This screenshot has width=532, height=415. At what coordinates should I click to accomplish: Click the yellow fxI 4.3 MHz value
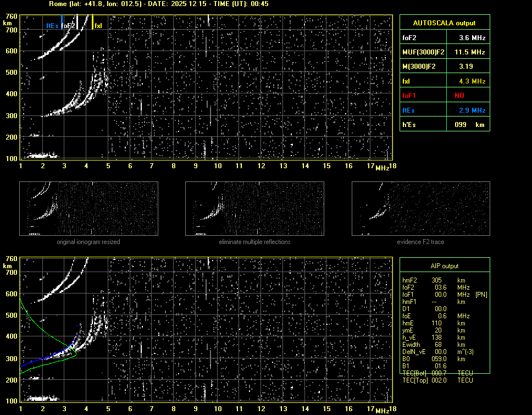click(x=472, y=81)
